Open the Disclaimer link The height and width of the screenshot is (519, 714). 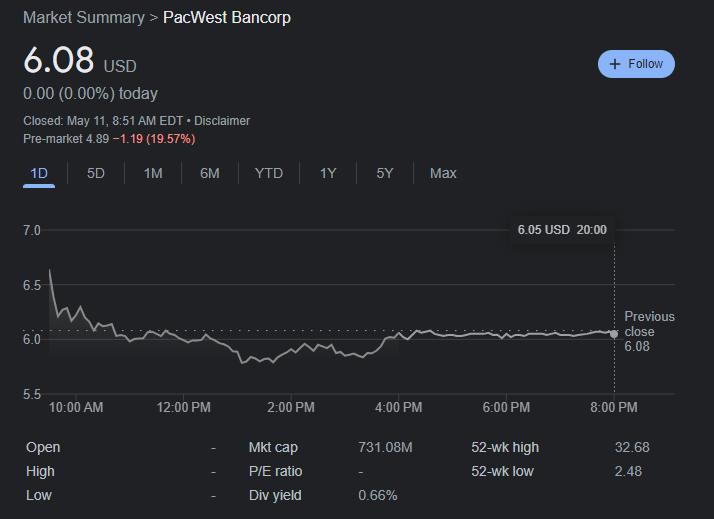coord(222,121)
